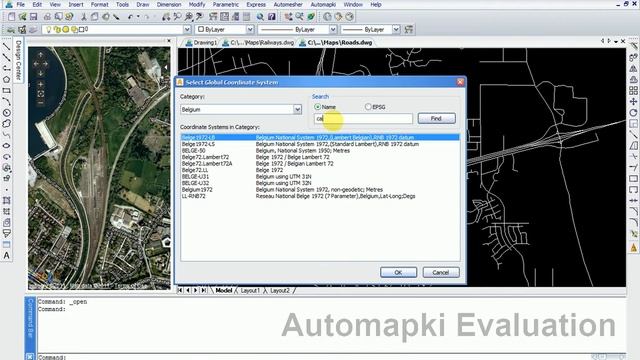640x360 pixels.
Task: Select the Belge72.Lambert72 row
Action: [x=320, y=157]
